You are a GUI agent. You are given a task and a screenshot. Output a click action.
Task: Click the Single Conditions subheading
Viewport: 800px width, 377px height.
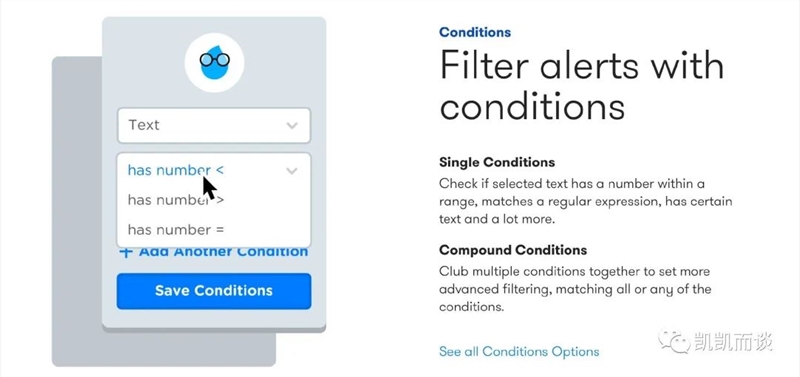tap(496, 163)
